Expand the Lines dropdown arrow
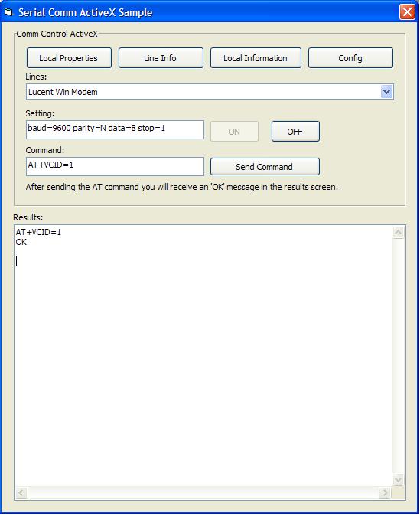 (386, 92)
